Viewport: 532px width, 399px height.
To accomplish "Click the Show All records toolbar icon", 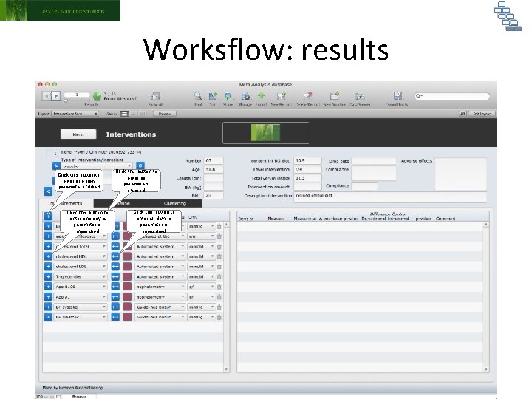I will (x=155, y=96).
